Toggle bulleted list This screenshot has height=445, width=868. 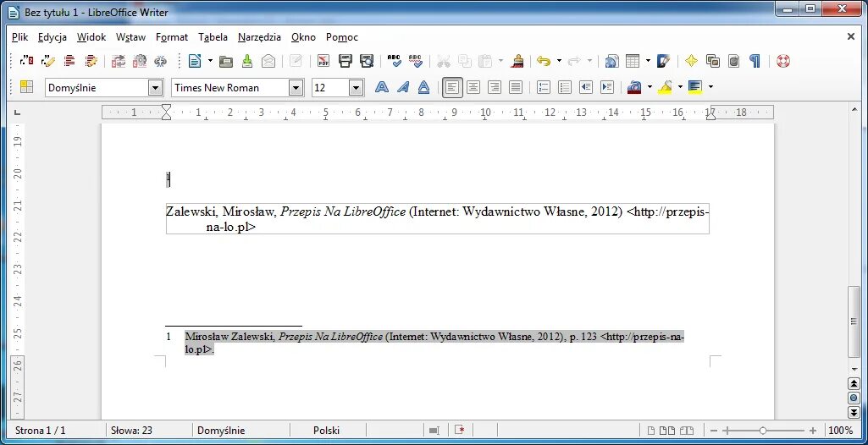[565, 87]
